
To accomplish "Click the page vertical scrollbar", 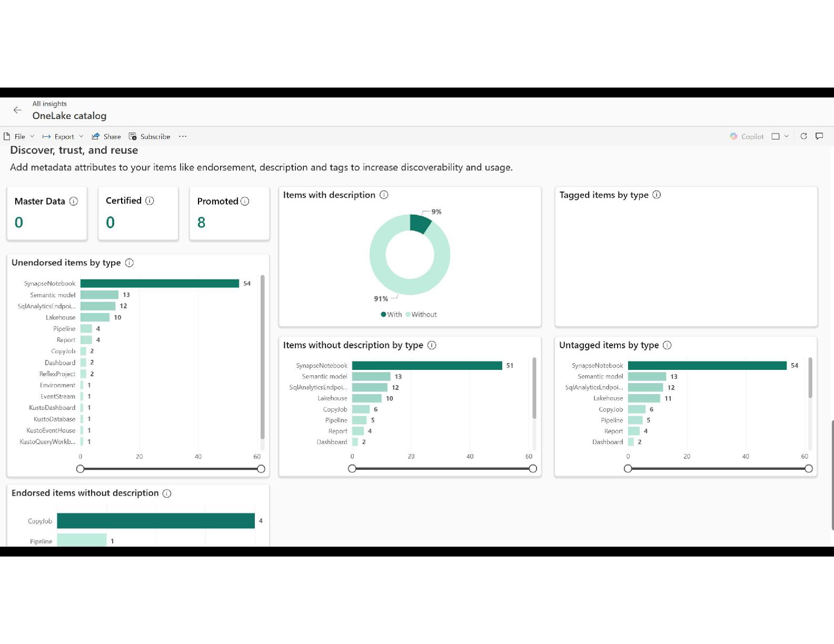I will pyautogui.click(x=832, y=475).
